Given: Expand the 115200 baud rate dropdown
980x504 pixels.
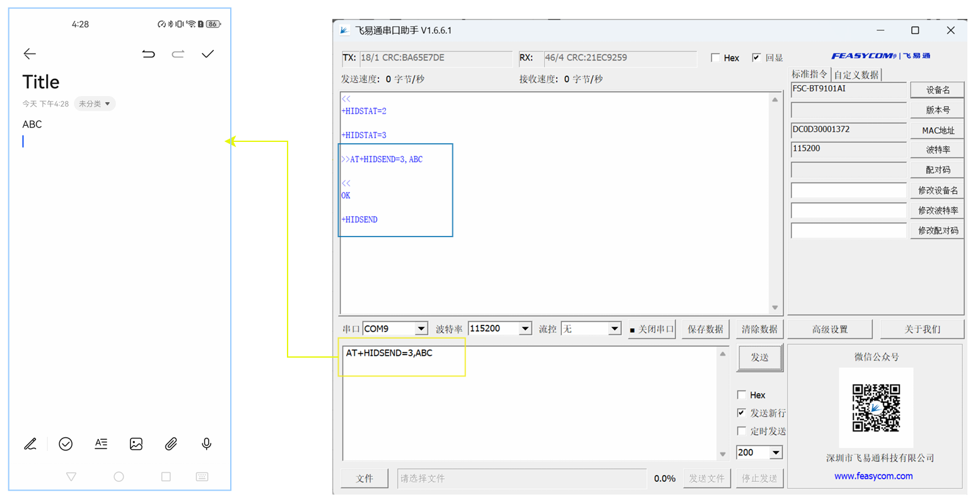Looking at the screenshot, I should click(x=525, y=329).
